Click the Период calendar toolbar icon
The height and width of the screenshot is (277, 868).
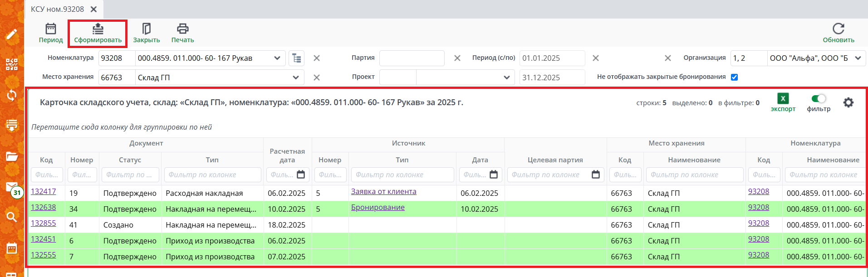click(x=50, y=29)
